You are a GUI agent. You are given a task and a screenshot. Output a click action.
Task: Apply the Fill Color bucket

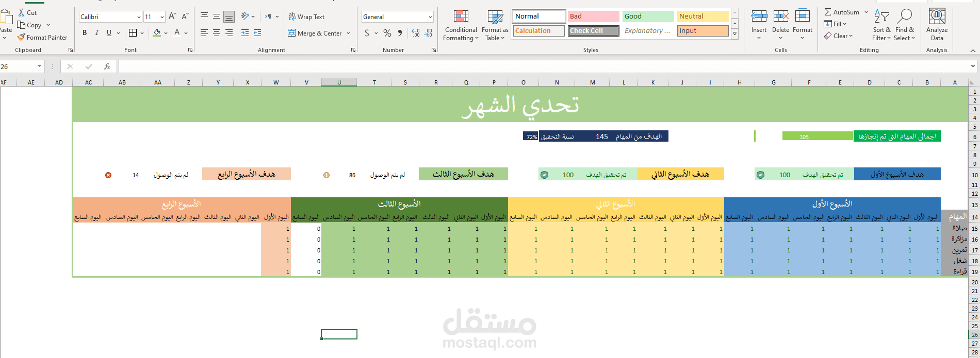pyautogui.click(x=157, y=32)
